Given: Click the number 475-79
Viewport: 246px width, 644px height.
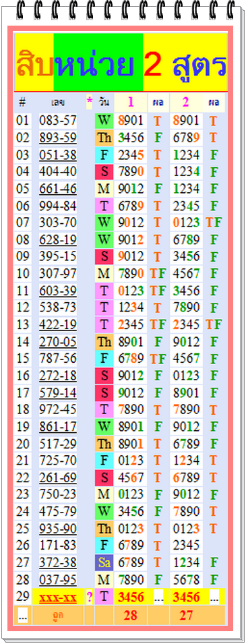Looking at the screenshot, I should (x=58, y=511).
